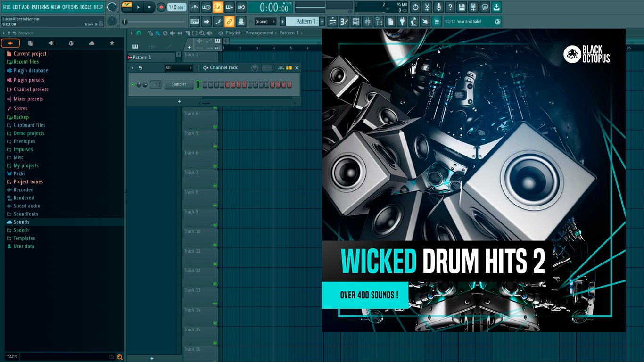
Task: Toggle the orange link multilink icon
Action: tap(230, 21)
